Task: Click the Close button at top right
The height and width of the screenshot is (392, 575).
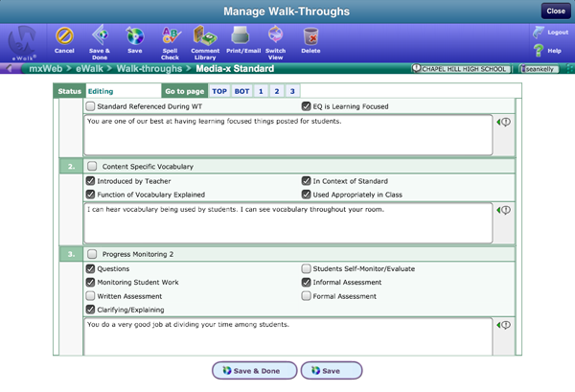Action: tap(554, 11)
